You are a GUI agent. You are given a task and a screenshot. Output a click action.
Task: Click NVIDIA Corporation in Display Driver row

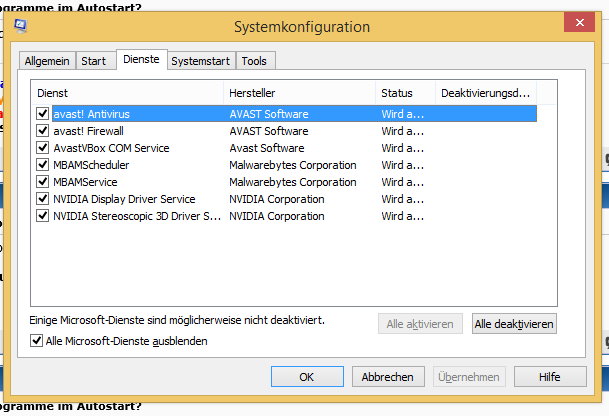coord(277,199)
